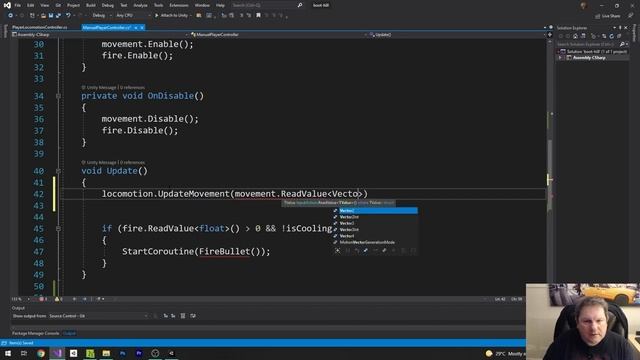Open the Any CPU platform dropdown
Image resolution: width=640 pixels, height=360 pixels.
coord(133,16)
